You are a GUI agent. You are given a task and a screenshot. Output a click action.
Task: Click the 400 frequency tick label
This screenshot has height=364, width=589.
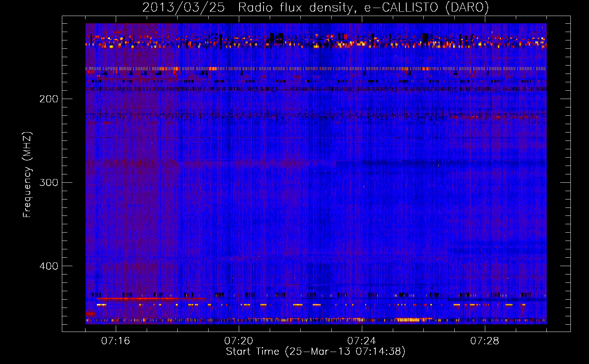click(49, 266)
